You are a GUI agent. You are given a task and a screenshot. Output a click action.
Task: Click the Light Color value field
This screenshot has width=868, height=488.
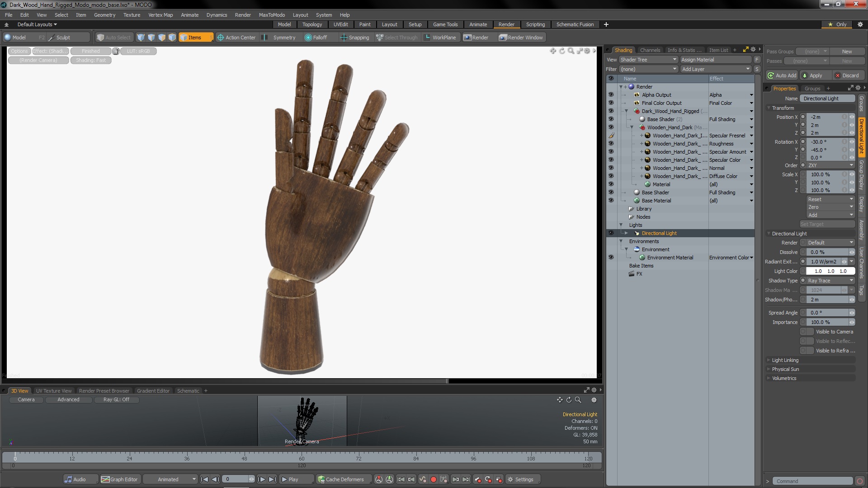(x=830, y=271)
